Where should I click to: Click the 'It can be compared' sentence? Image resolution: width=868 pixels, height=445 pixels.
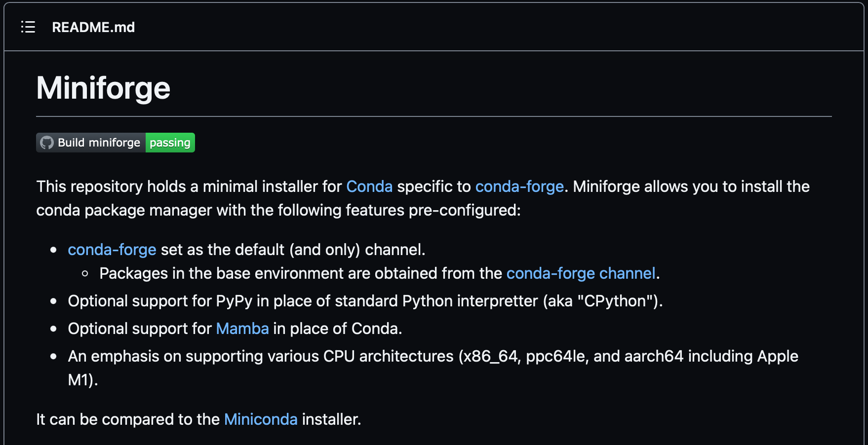[x=128, y=419]
